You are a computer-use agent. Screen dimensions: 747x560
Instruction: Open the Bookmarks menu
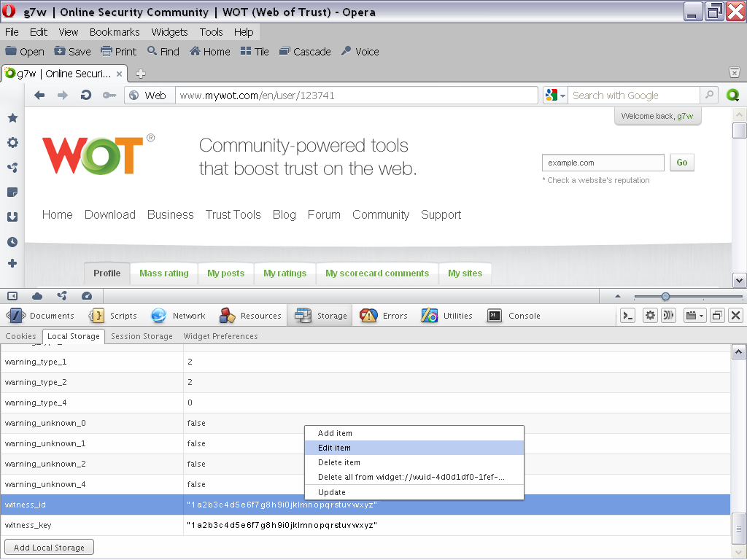coord(115,32)
